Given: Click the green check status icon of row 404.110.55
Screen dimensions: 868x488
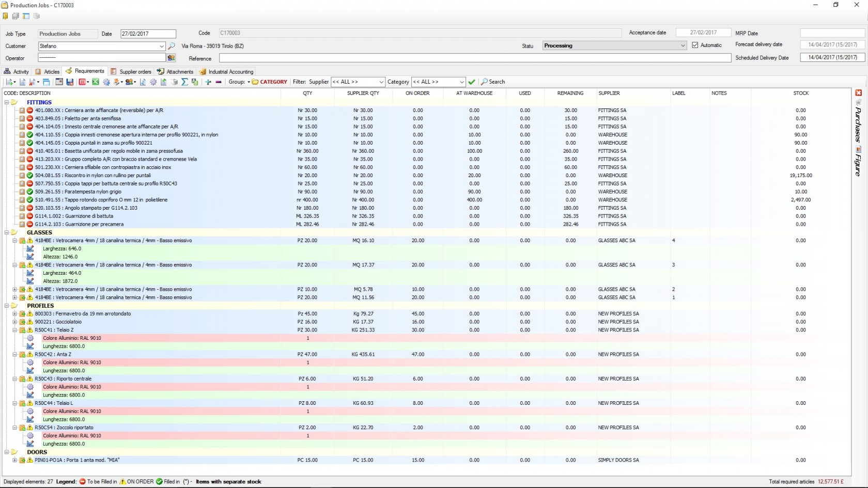Looking at the screenshot, I should point(30,135).
